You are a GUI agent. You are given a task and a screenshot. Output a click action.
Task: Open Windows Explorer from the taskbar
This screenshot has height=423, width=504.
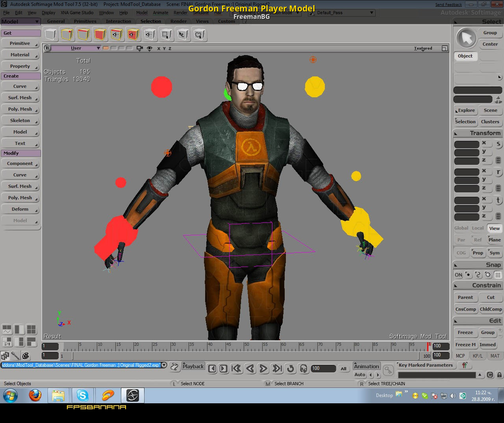point(58,395)
